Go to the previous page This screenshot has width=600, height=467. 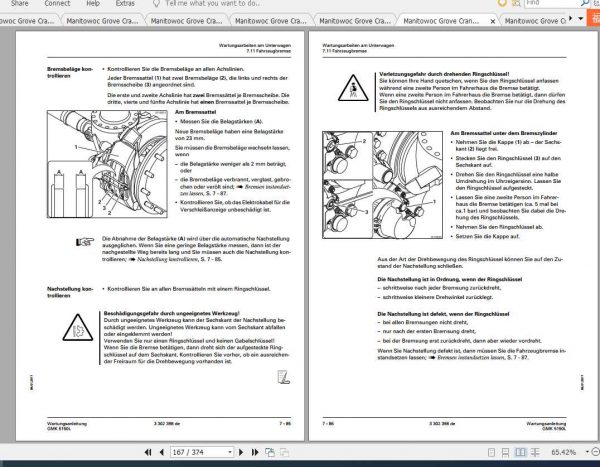pos(161,452)
